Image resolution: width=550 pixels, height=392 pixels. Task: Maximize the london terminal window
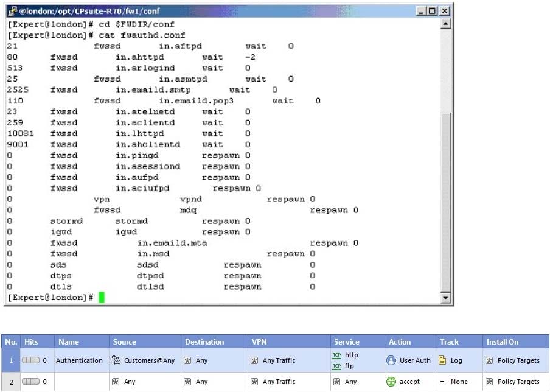432,11
